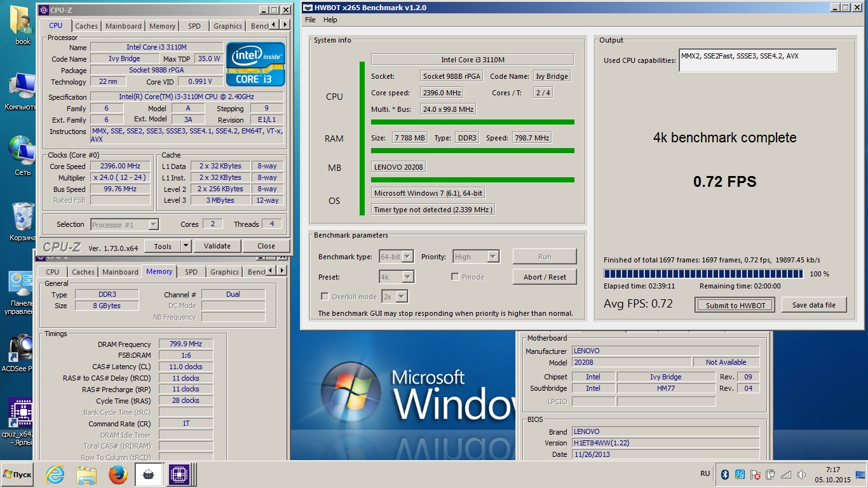Switch to HWBOT x265 taskbar icon
Screen dimensions: 868x488
click(148, 475)
